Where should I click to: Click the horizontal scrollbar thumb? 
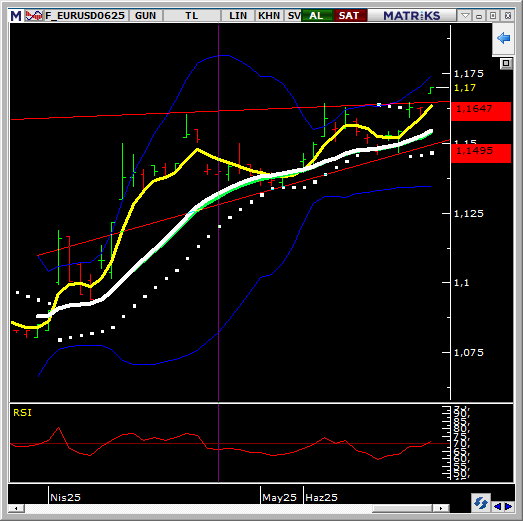(x=402, y=508)
